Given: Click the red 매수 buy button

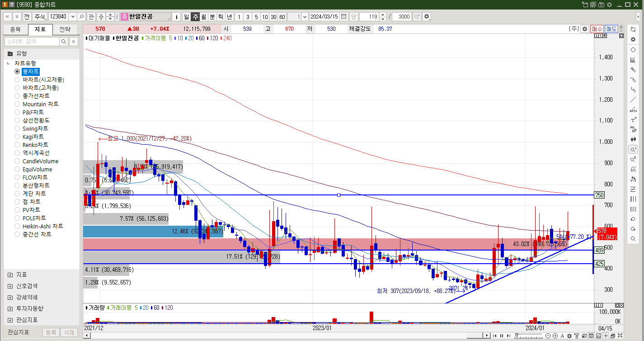Looking at the screenshot, I should click(x=597, y=28).
